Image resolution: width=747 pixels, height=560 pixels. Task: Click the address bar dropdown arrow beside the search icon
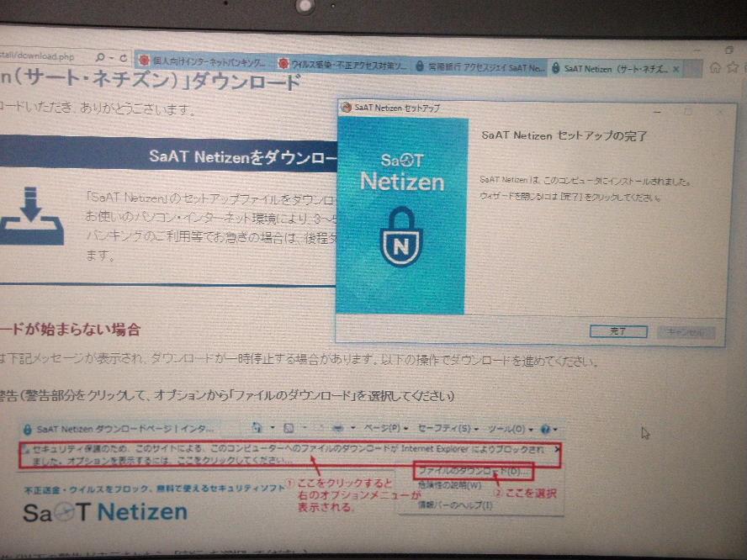(x=112, y=58)
